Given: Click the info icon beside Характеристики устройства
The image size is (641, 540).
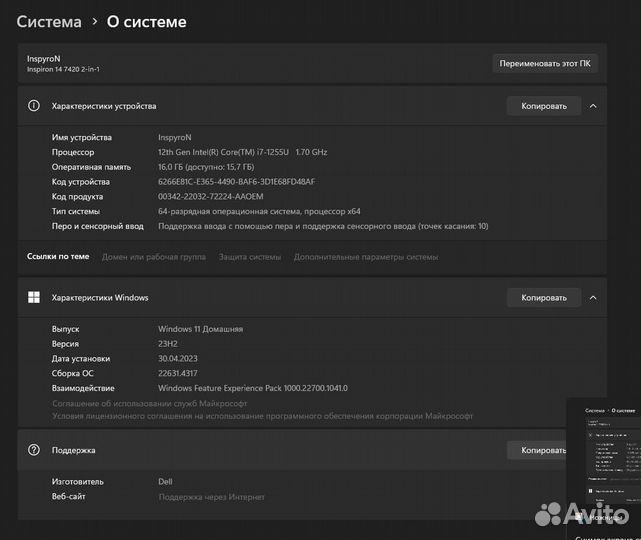Looking at the screenshot, I should tap(34, 106).
